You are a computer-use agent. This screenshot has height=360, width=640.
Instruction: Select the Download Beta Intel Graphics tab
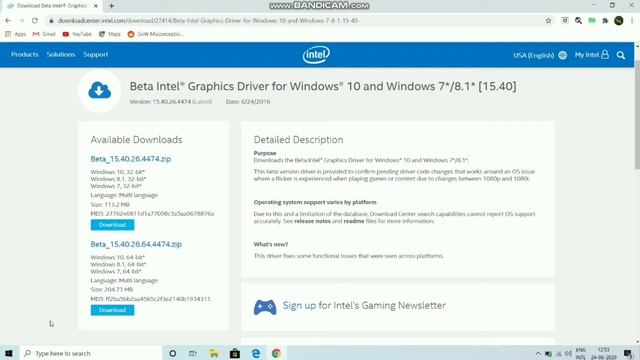(x=52, y=6)
